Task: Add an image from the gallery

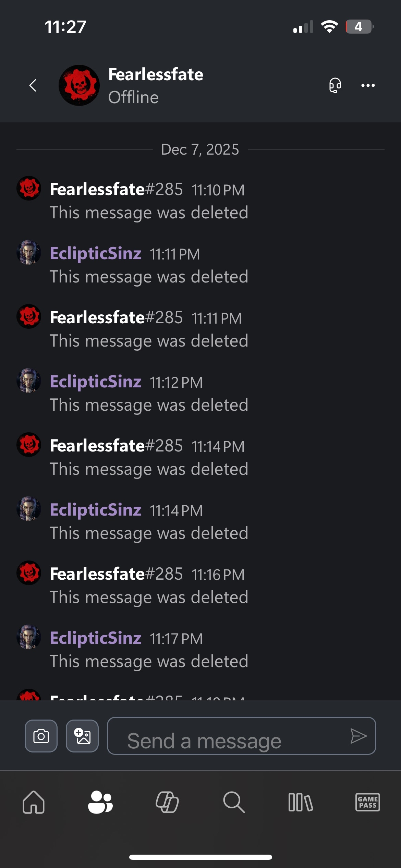Action: coord(82,736)
